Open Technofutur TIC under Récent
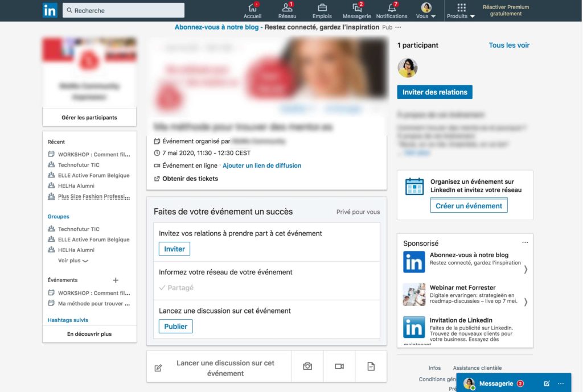Viewport: 583px width, 392px height. click(x=73, y=164)
